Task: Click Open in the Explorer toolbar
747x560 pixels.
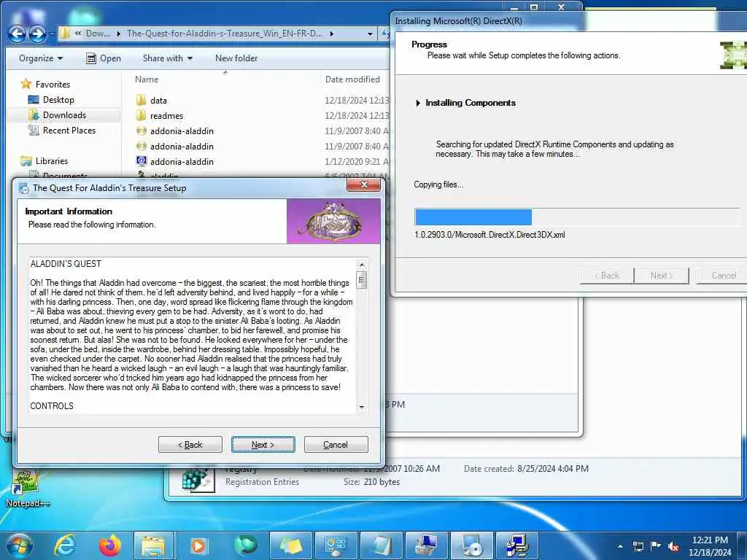Action: pyautogui.click(x=104, y=58)
